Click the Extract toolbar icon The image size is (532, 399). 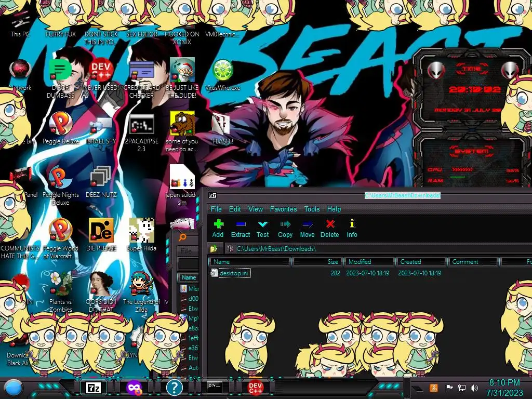(x=240, y=229)
